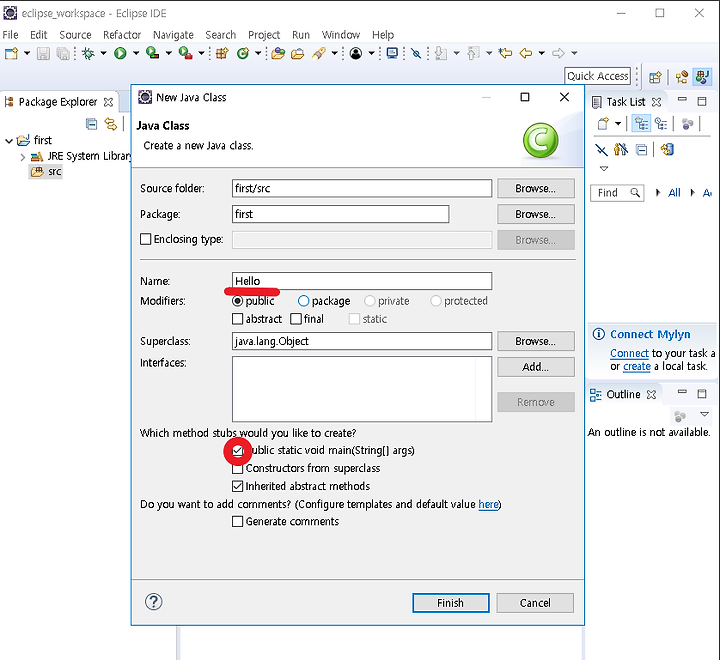
Task: Open the Source menu
Action: pyautogui.click(x=75, y=35)
